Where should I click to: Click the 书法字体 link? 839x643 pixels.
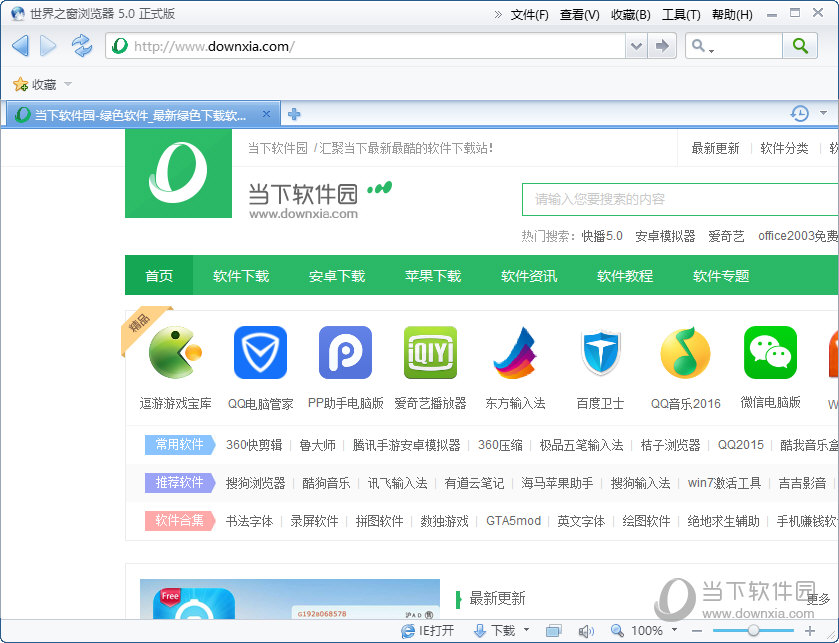249,521
